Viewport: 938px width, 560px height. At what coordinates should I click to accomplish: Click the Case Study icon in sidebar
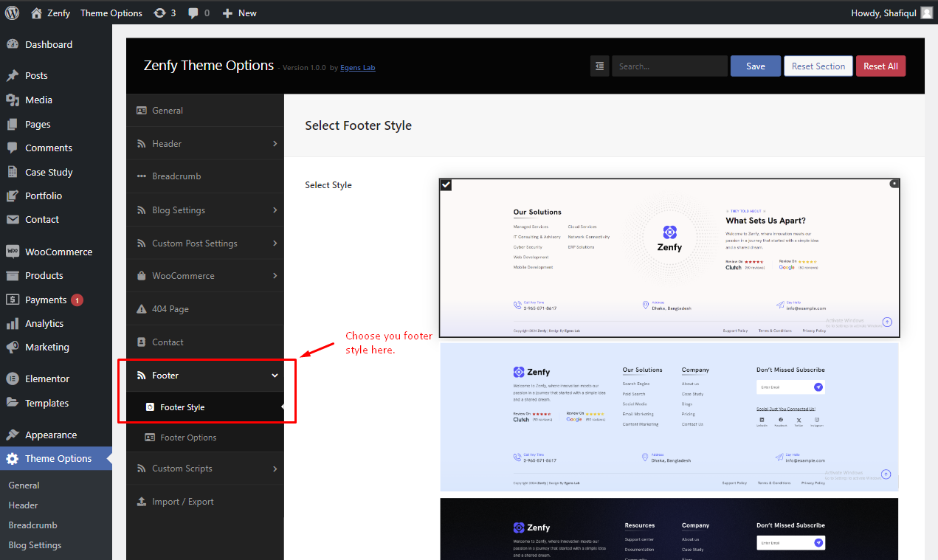pos(13,172)
